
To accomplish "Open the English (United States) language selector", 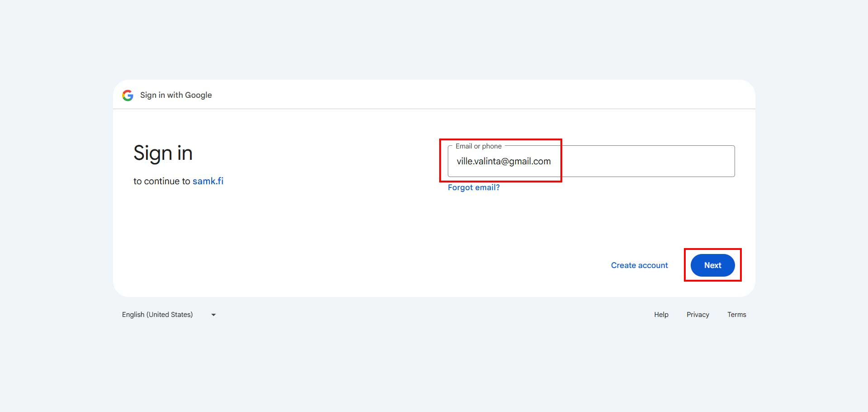I will [157, 315].
